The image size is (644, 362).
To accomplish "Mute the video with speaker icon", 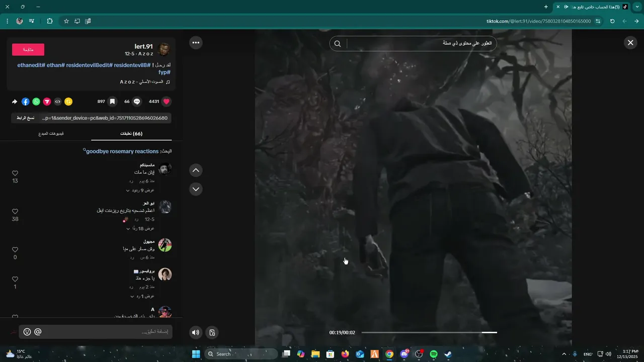I will [x=196, y=332].
